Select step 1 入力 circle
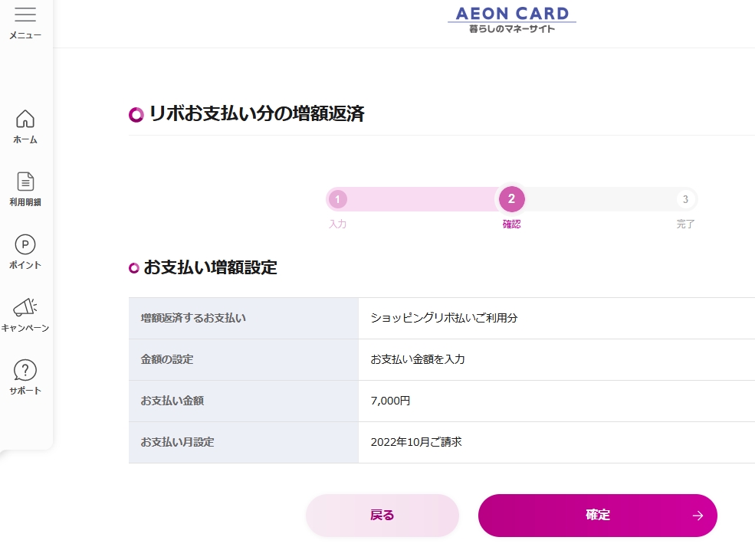This screenshot has width=755, height=560. 338,199
